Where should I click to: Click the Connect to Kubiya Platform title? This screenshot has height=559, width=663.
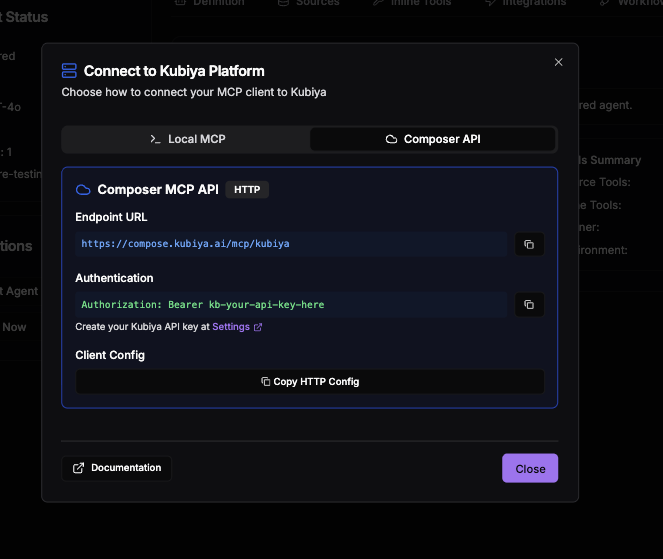(x=174, y=71)
